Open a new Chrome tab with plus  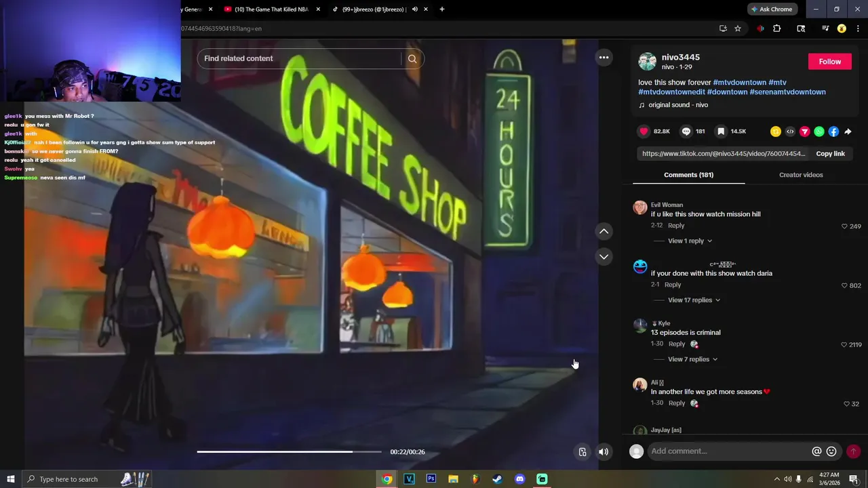point(442,9)
